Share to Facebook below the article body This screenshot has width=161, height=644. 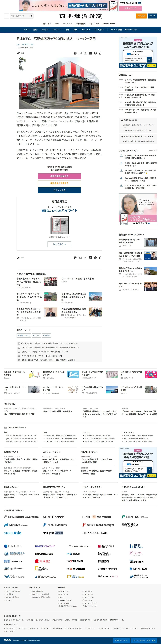click(95, 258)
